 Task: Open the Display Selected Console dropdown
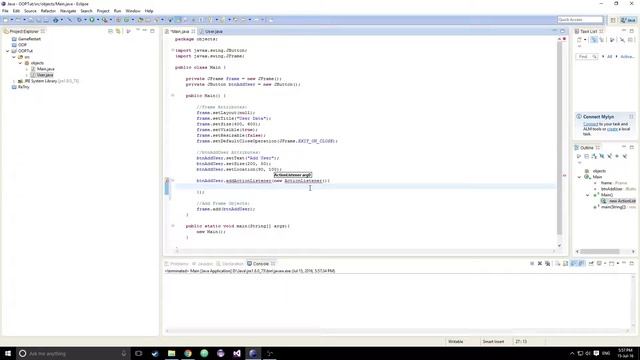(605, 264)
